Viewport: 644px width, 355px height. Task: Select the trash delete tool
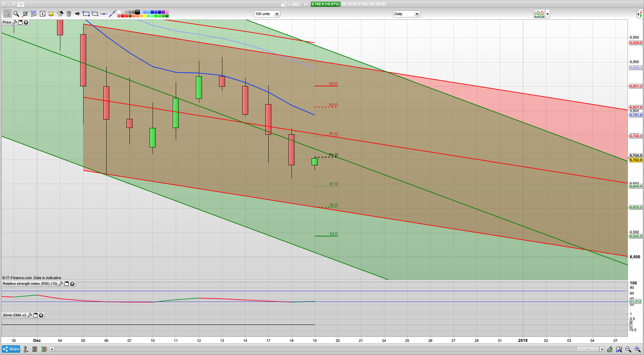(x=69, y=14)
